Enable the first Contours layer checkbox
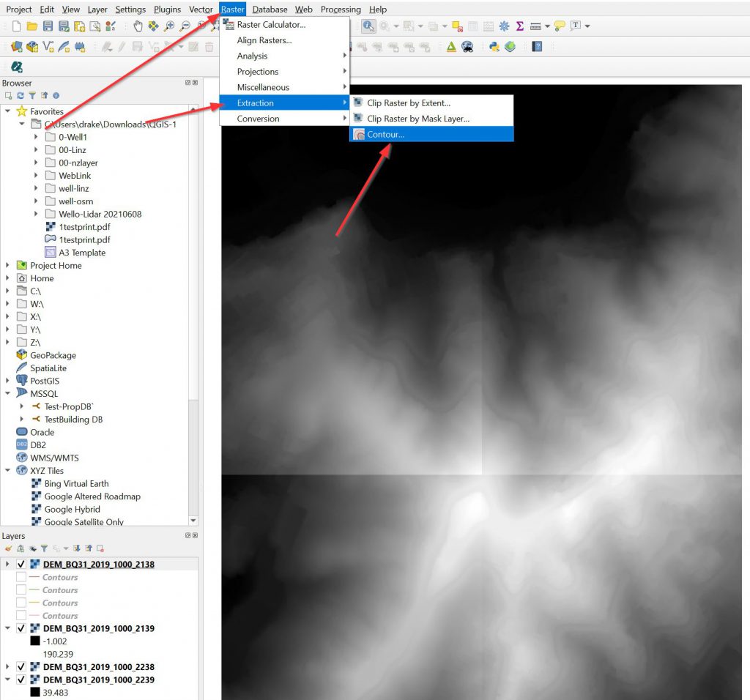Image resolution: width=750 pixels, height=700 pixels. tap(21, 578)
